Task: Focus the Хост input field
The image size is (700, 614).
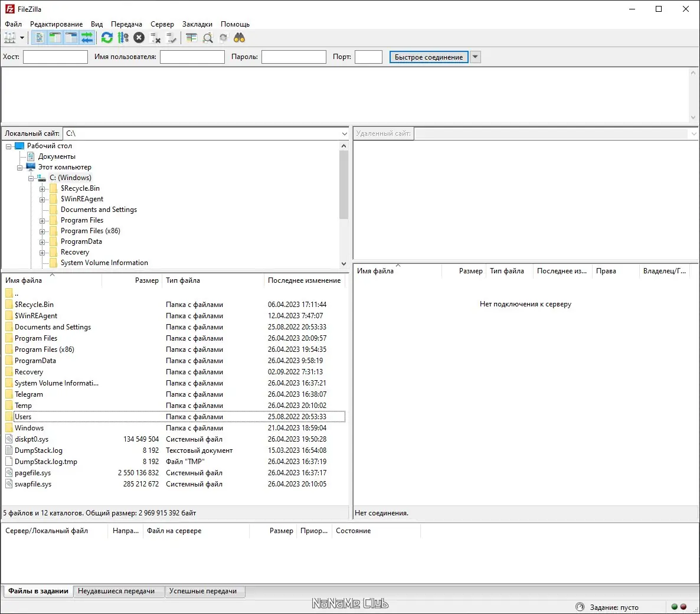Action: [55, 57]
